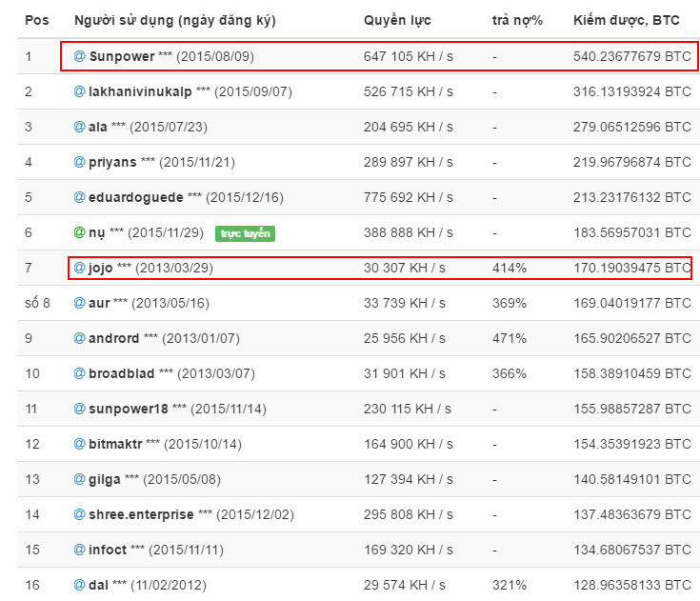Select the 31 901 KH / s cell
Screen dimensions: 700x601
(405, 373)
